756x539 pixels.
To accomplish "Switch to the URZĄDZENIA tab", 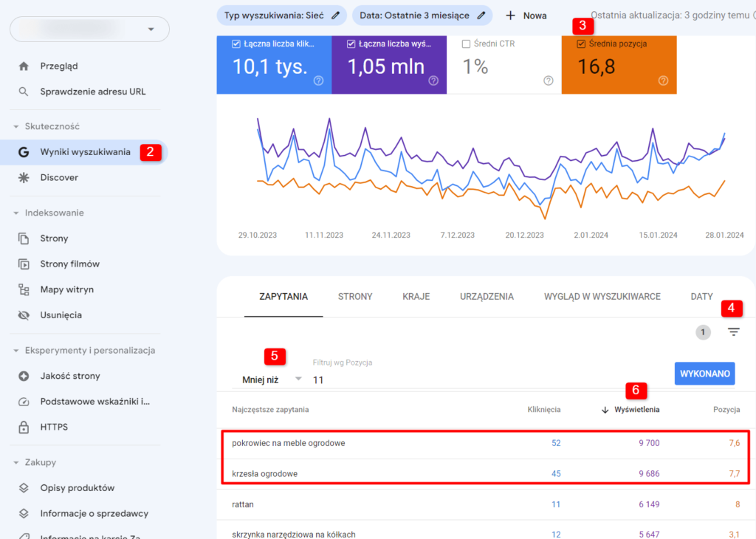I will click(487, 297).
